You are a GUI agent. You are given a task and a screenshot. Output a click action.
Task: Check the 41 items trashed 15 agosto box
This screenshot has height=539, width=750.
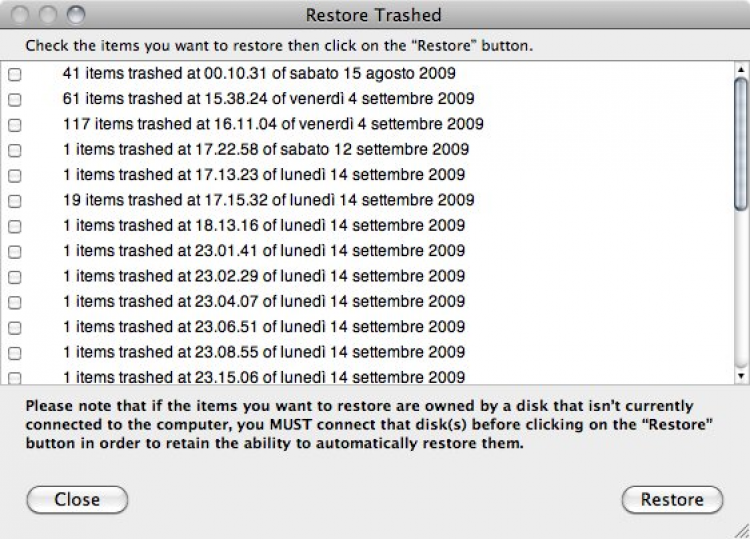[x=15, y=74]
